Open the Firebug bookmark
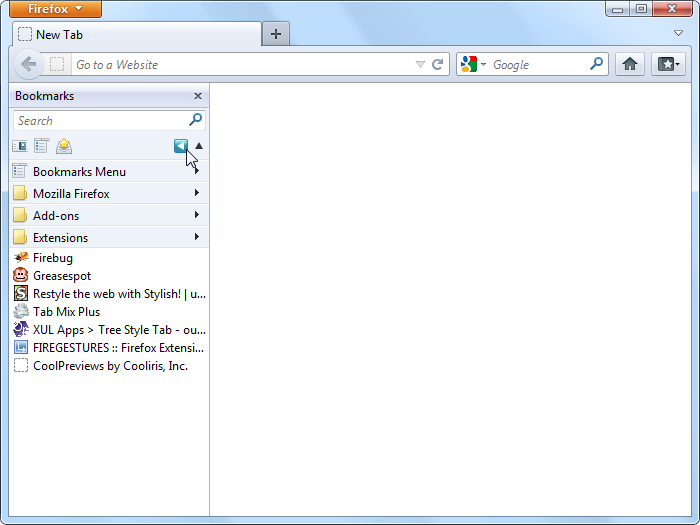 [x=53, y=258]
